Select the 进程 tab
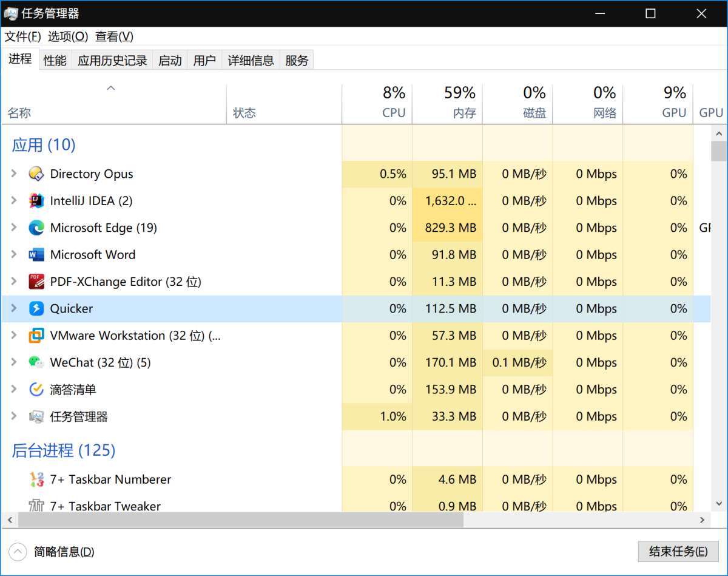Image resolution: width=728 pixels, height=576 pixels. pos(20,59)
